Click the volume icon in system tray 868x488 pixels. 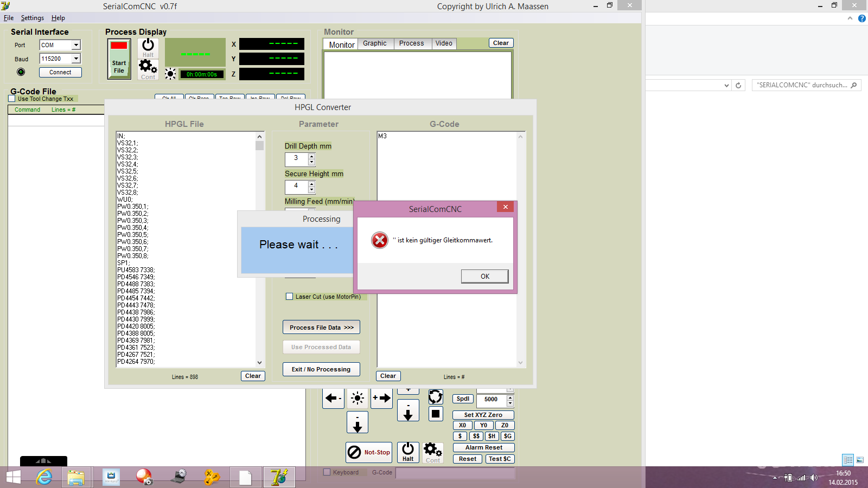pos(814,478)
